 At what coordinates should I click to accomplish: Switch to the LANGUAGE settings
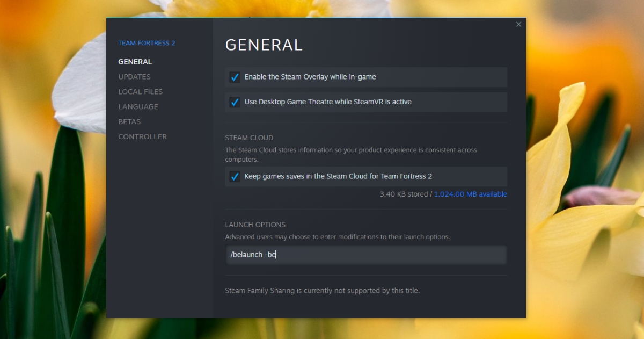[x=138, y=107]
